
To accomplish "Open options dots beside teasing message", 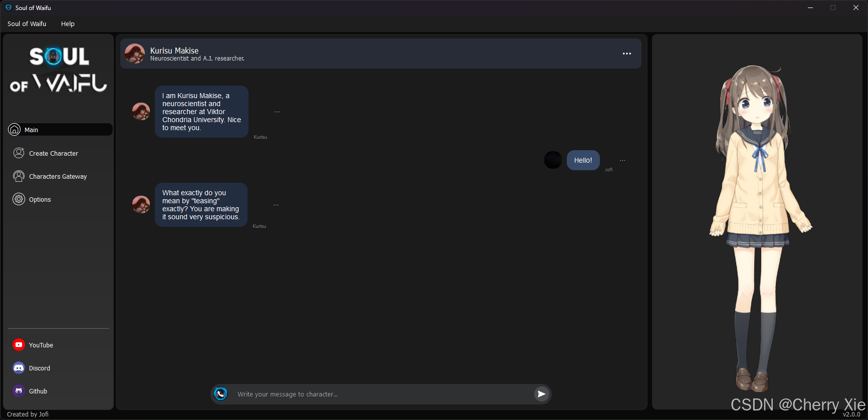I will click(276, 205).
